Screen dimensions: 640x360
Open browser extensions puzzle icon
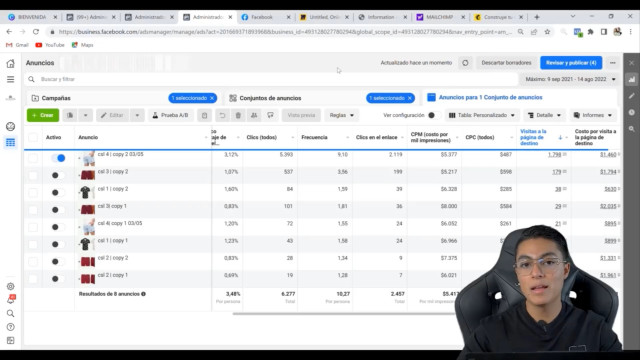[x=591, y=31]
